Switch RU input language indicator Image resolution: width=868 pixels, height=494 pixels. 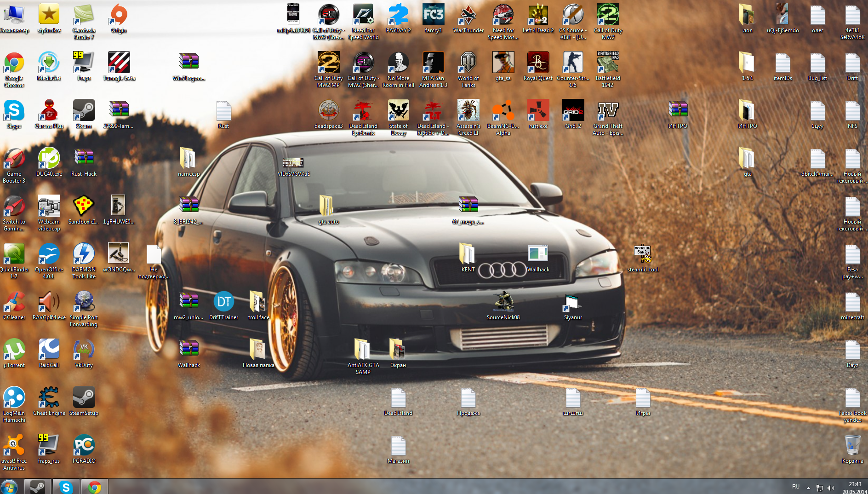796,487
